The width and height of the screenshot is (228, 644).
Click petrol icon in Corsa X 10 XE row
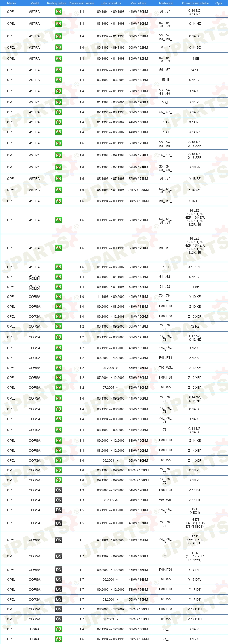[x=59, y=297]
